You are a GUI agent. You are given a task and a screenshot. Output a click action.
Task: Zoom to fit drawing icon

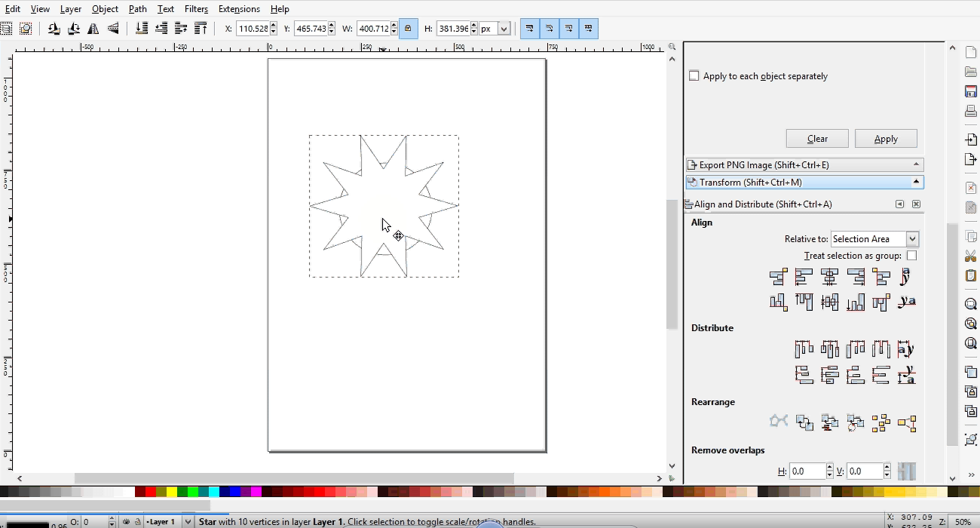click(971, 324)
